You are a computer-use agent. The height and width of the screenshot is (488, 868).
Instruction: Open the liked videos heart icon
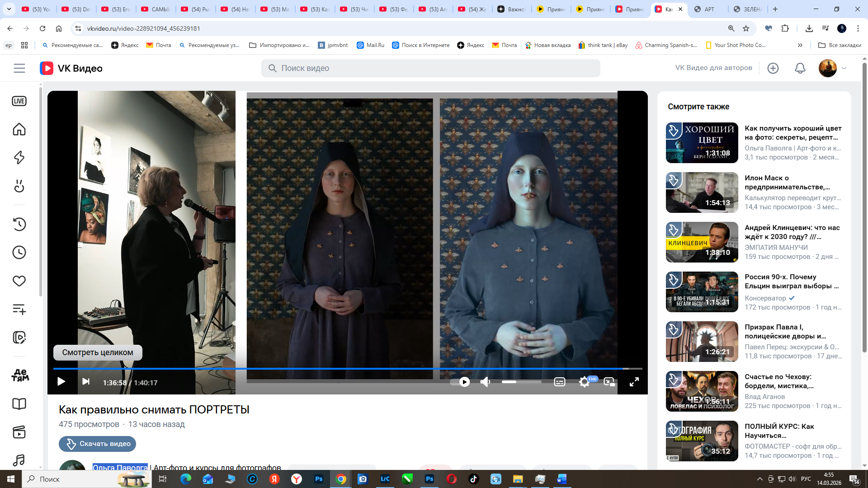19,281
